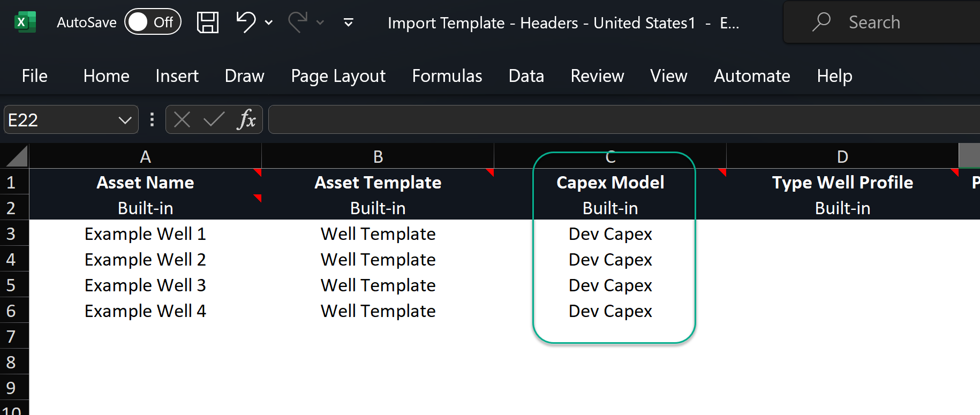
Task: Click the Enter checkmark in formula bar
Action: pyautogui.click(x=214, y=119)
